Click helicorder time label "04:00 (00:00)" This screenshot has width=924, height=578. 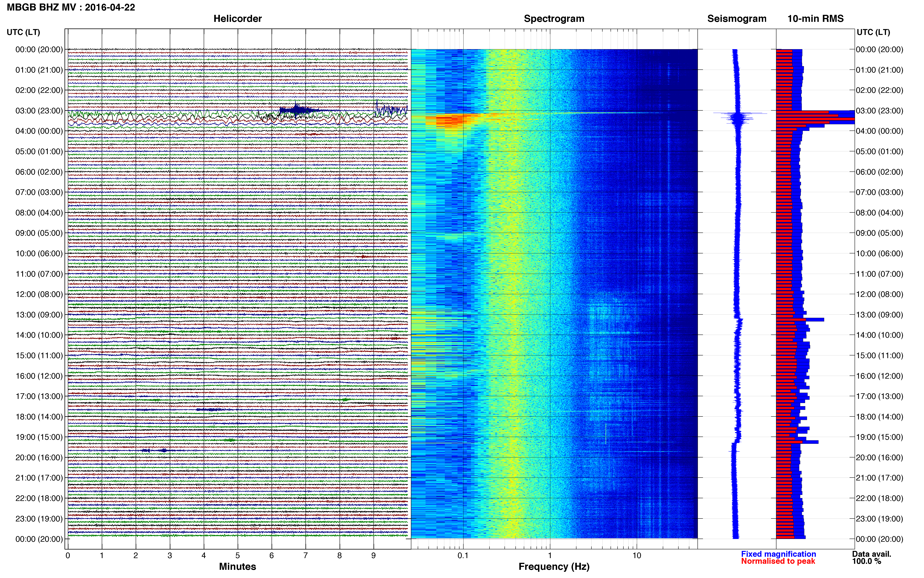[x=39, y=131]
